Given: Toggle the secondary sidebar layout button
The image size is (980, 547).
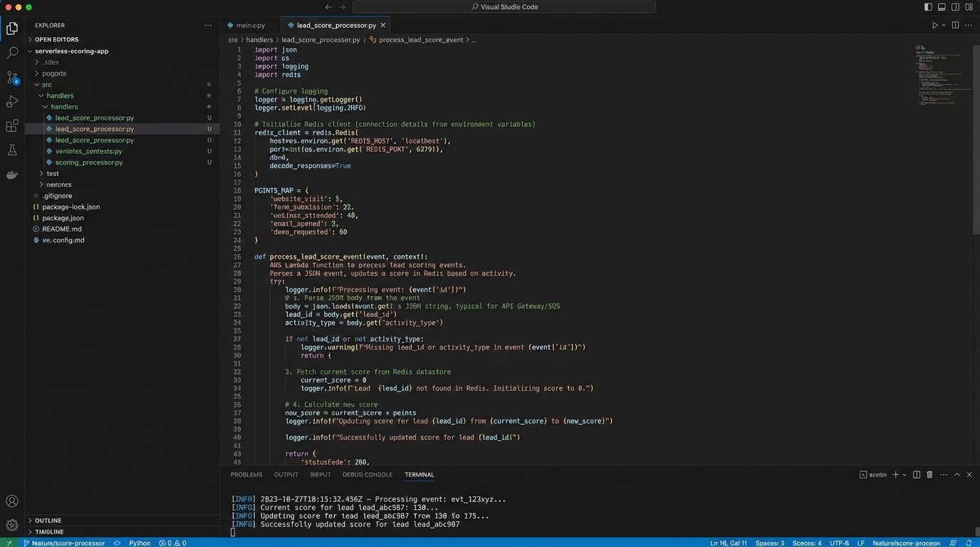Looking at the screenshot, I should coord(955,7).
